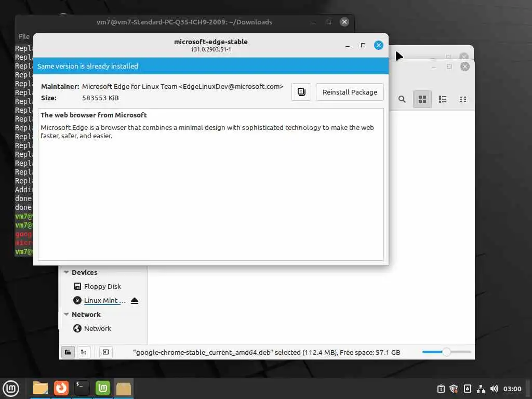Switch to the terminal in the taskbar
The width and height of the screenshot is (532, 399).
(x=82, y=389)
